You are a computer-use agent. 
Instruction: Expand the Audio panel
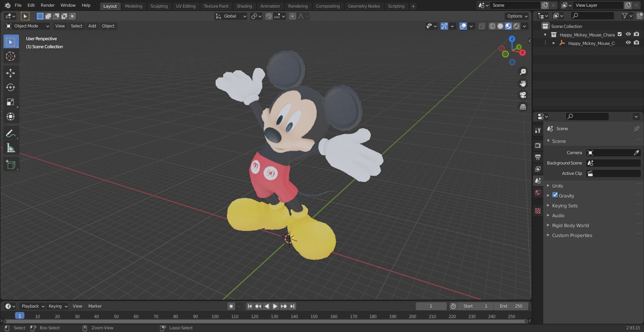558,216
